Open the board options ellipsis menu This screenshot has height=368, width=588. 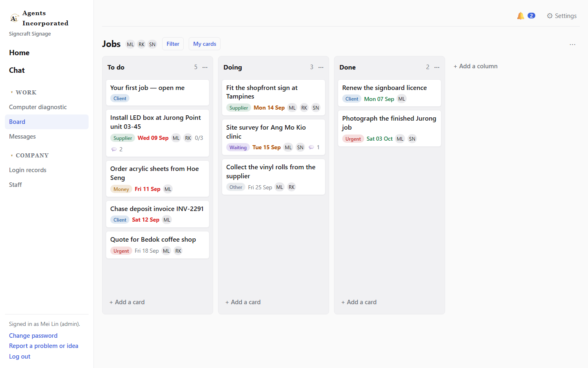coord(572,44)
